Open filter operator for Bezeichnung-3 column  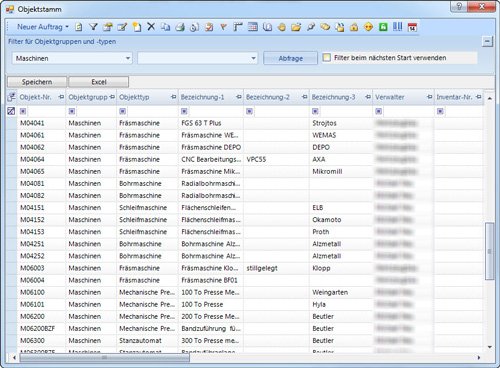tap(315, 111)
